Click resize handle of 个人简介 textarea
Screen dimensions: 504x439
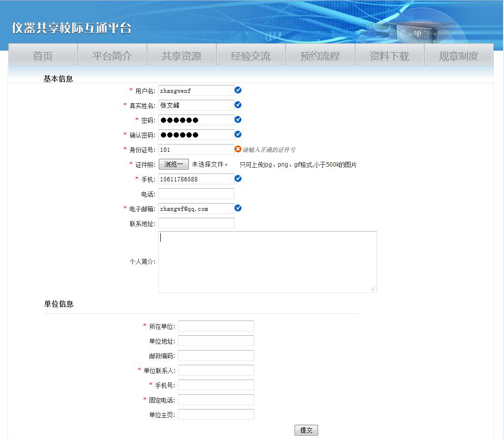[373, 289]
